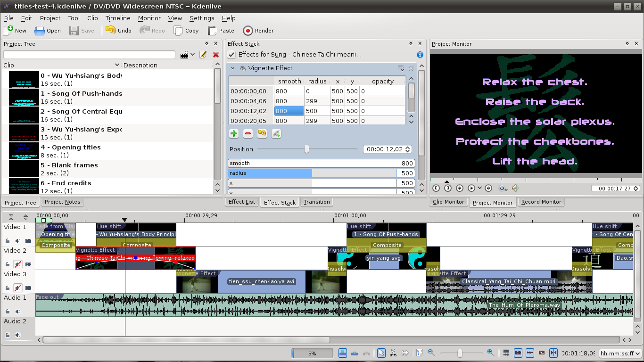Delete the selected clip with red X
Image resolution: width=644 pixels, height=362 pixels.
(x=216, y=55)
